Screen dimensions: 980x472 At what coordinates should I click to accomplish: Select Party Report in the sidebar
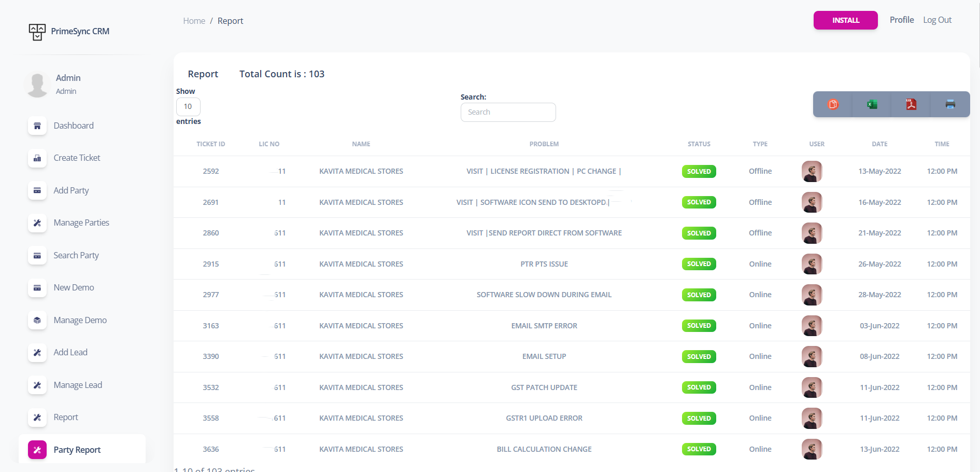point(77,450)
